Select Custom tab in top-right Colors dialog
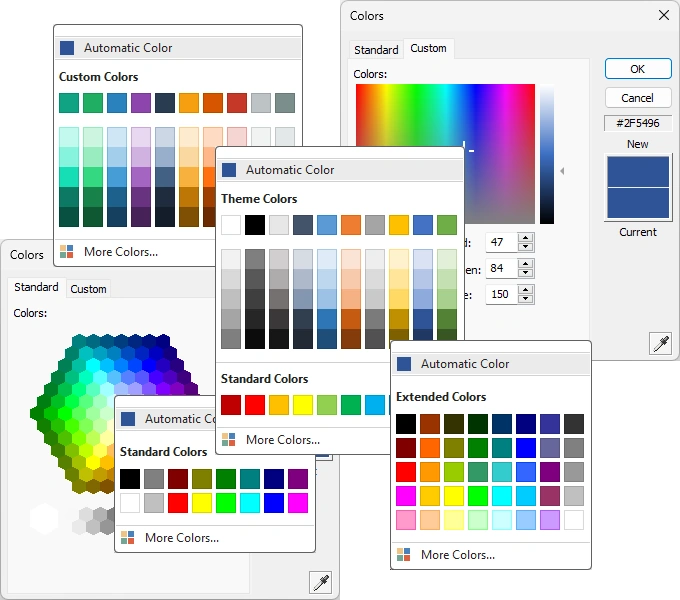Image resolution: width=680 pixels, height=600 pixels. pyautogui.click(x=428, y=48)
